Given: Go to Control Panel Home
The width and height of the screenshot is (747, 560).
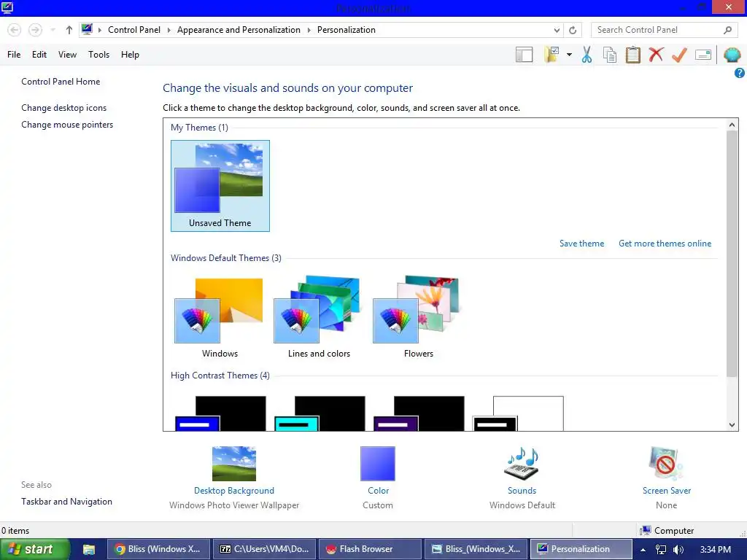Looking at the screenshot, I should coord(61,82).
